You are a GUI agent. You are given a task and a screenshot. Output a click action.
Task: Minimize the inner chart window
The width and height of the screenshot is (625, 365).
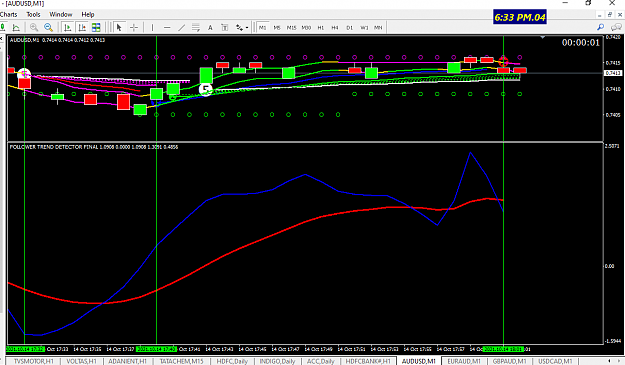pyautogui.click(x=599, y=14)
